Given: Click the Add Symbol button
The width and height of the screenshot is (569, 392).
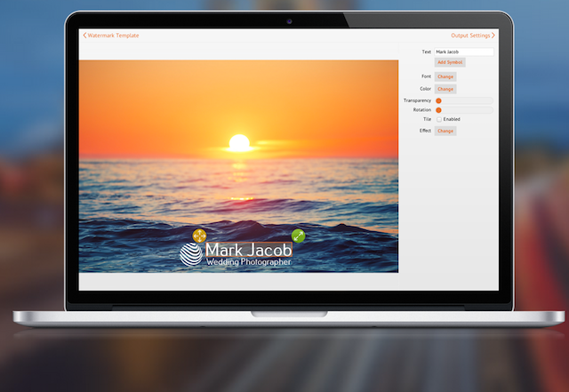Looking at the screenshot, I should 450,62.
